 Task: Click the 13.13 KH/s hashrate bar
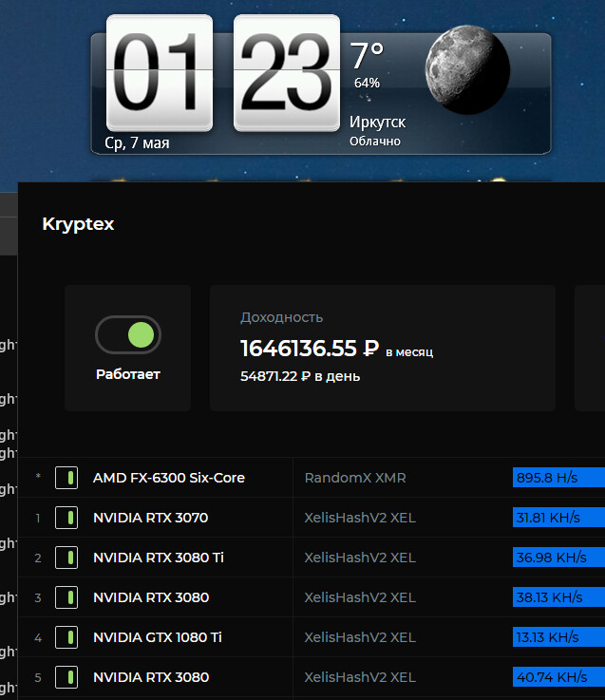(x=558, y=637)
